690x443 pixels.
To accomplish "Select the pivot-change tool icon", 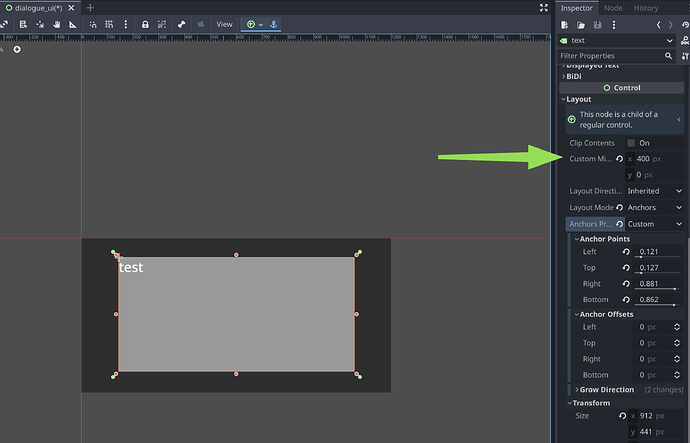I will 40,25.
